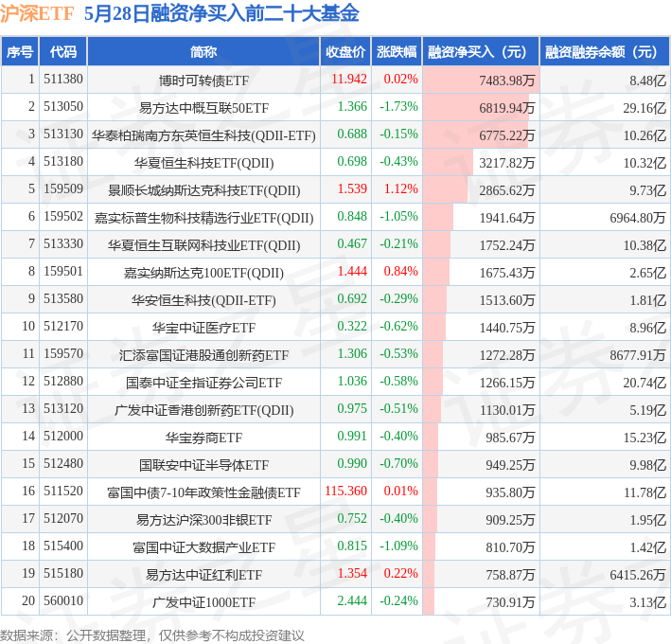Select 广发中证1000ETF name cell

point(203,602)
